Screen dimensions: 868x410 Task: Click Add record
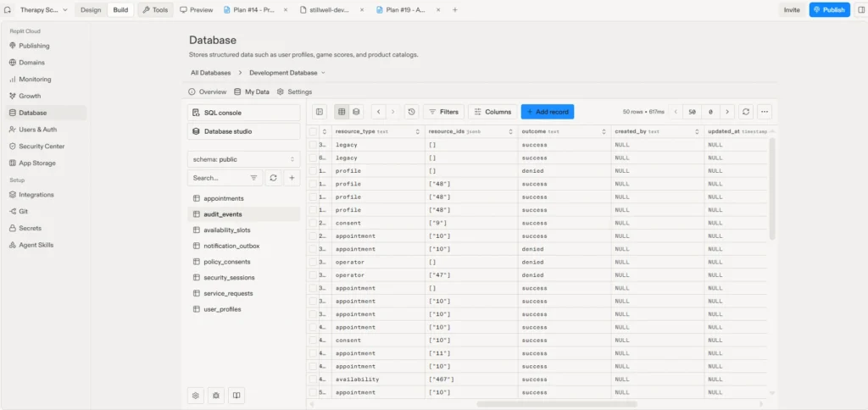[548, 112]
